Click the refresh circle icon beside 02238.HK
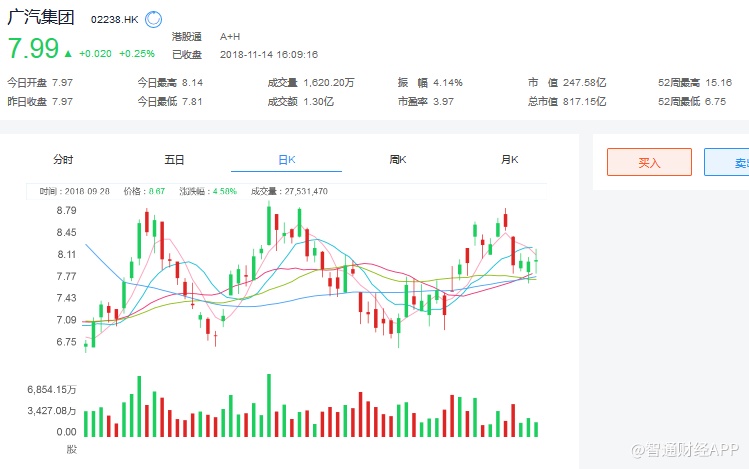 pos(153,19)
